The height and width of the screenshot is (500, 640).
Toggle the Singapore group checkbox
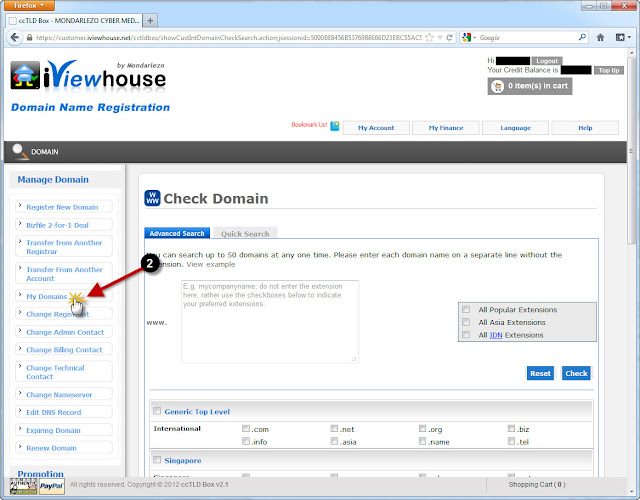[157, 460]
